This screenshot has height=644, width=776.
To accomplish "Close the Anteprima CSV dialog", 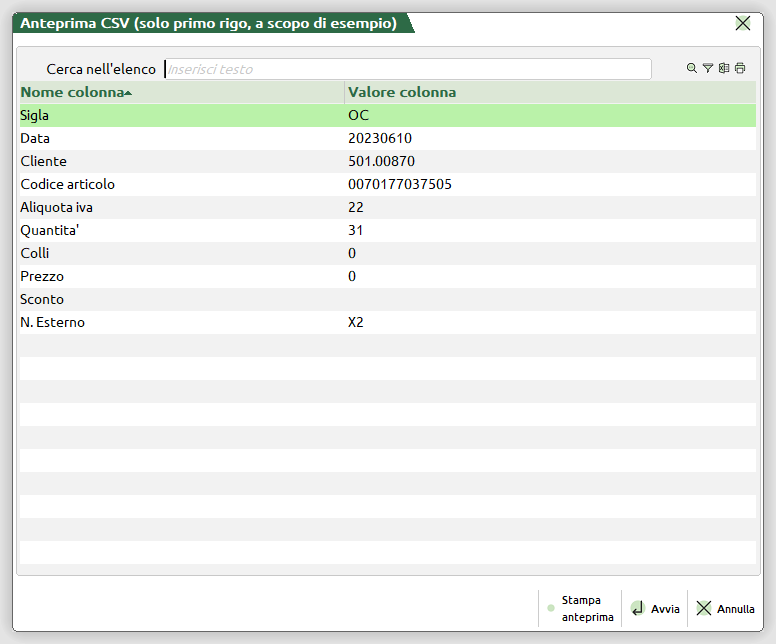I will [743, 23].
